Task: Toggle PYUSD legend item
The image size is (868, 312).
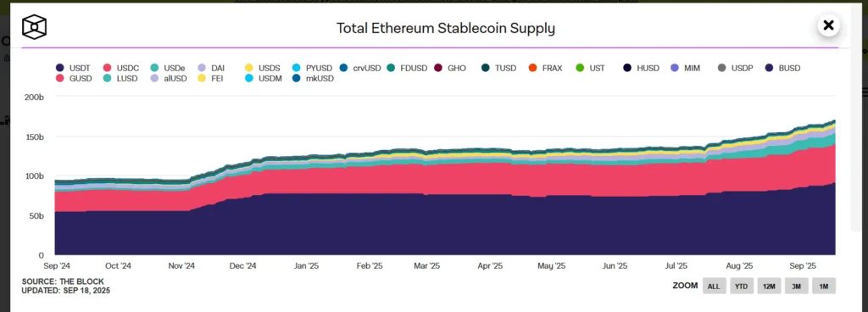Action: point(312,68)
